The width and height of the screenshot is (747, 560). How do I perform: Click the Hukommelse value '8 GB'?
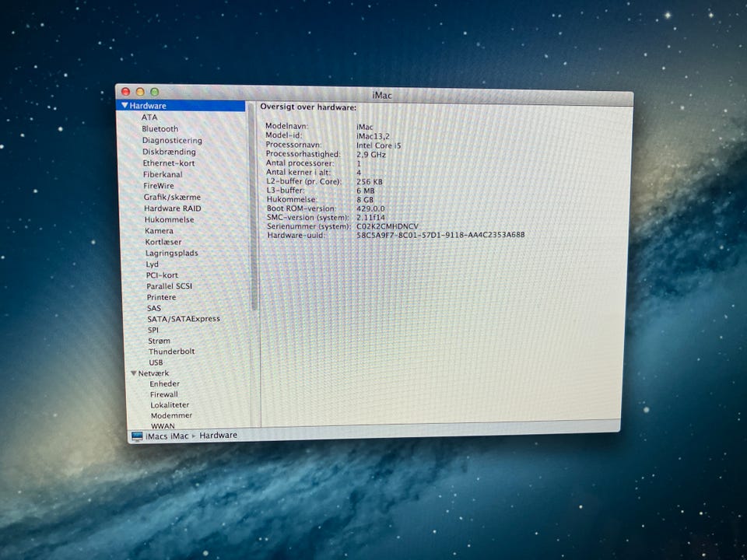point(365,200)
